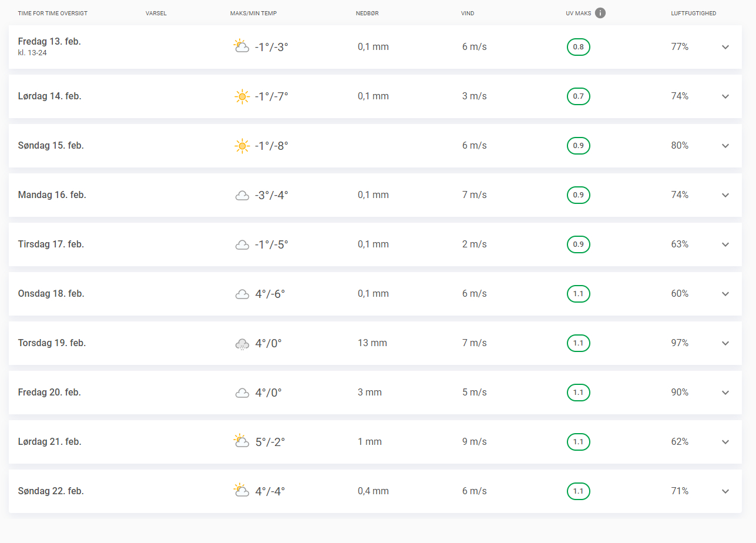Open the Torsdag 19. feb. chevron dropdown

click(x=725, y=343)
